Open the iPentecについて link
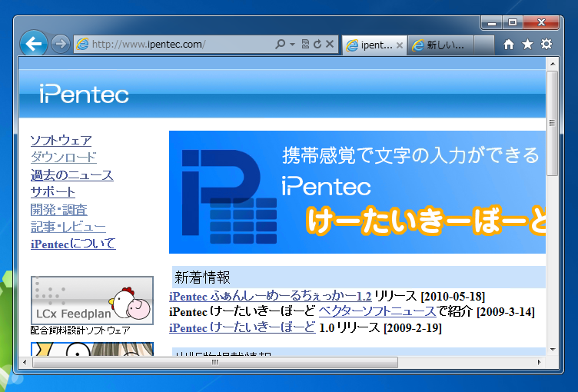The image size is (578, 392). [x=73, y=244]
